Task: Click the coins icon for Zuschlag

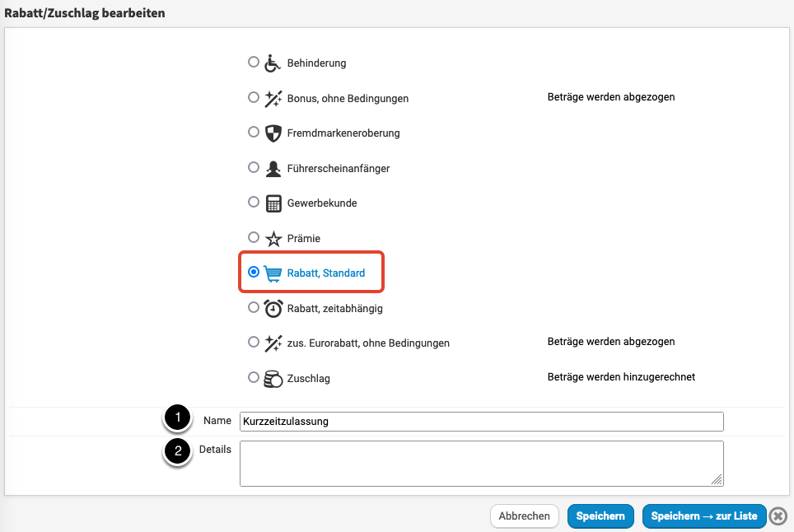Action: (x=273, y=379)
